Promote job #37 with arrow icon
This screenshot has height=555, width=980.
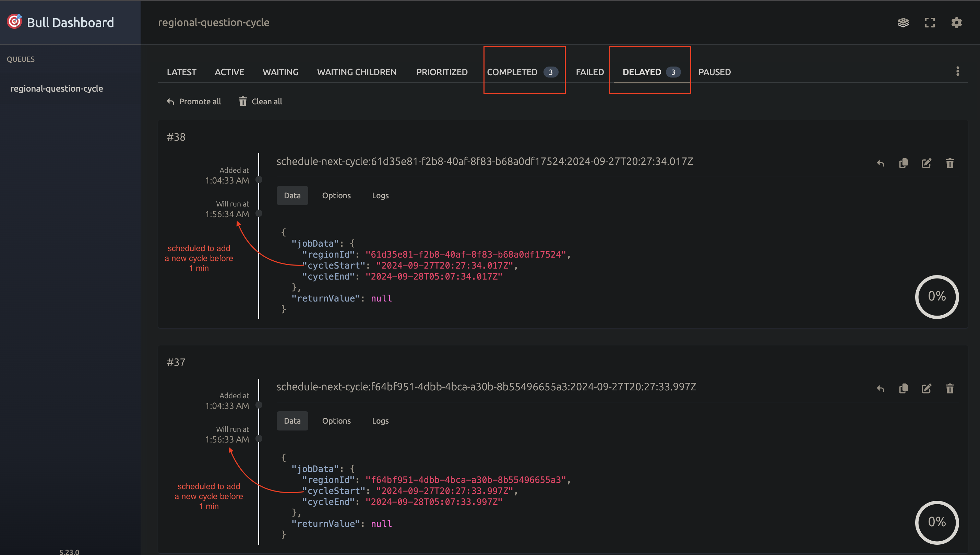coord(880,388)
